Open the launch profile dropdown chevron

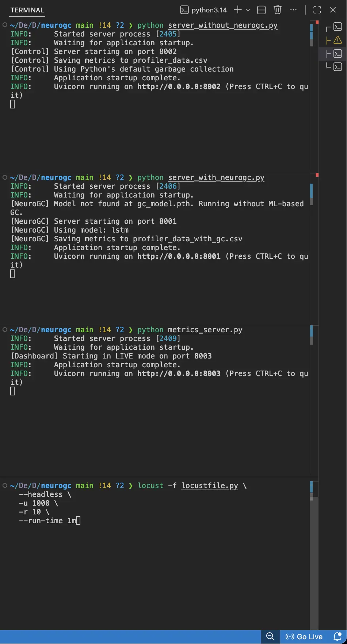coord(248,10)
